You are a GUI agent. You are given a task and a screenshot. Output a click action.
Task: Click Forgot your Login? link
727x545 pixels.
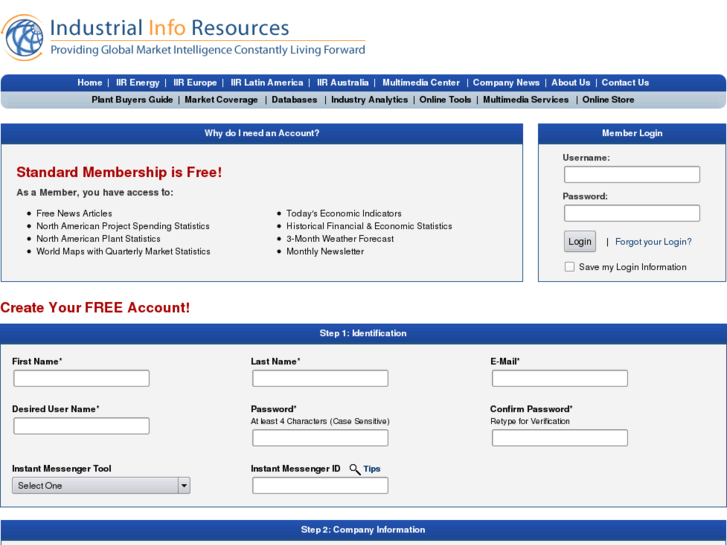pyautogui.click(x=653, y=242)
